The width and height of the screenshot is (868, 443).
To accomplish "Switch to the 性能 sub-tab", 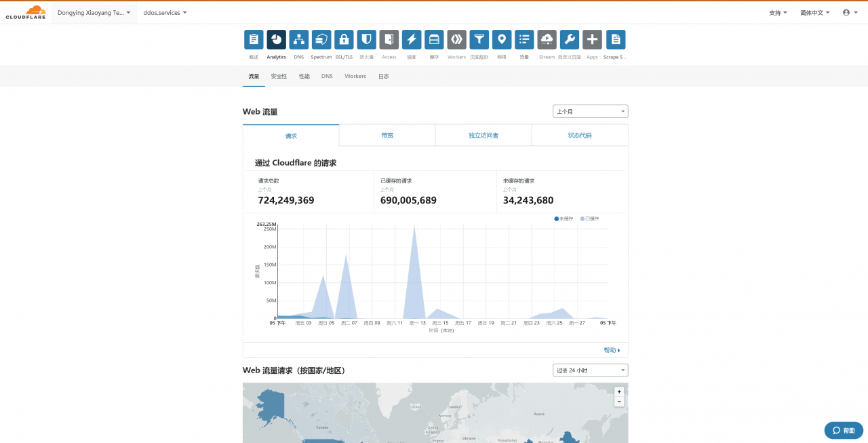I will point(304,76).
